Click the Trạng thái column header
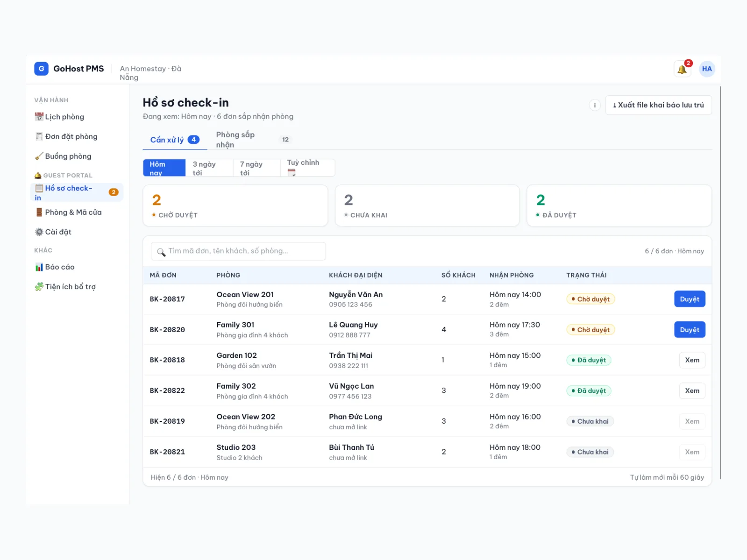This screenshot has width=747, height=560. (x=586, y=275)
